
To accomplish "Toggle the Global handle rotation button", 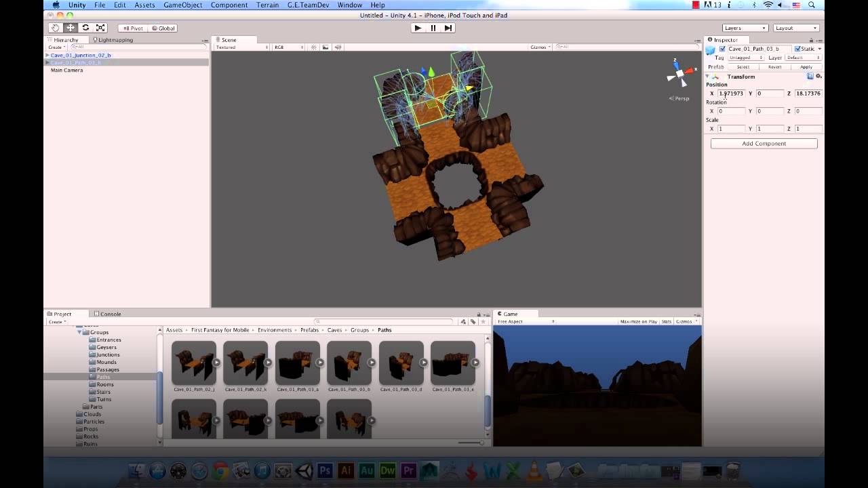I will coord(163,28).
